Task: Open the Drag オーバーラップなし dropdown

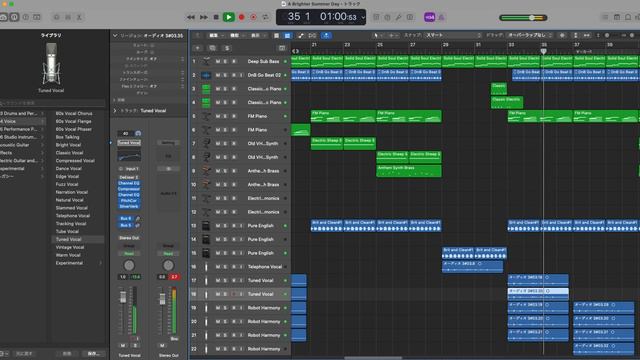Action: click(529, 36)
